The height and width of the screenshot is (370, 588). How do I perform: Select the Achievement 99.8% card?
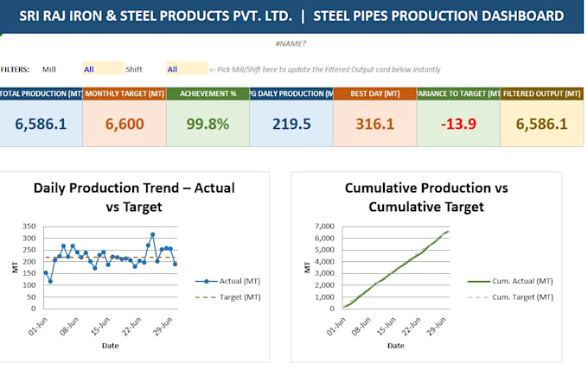208,124
